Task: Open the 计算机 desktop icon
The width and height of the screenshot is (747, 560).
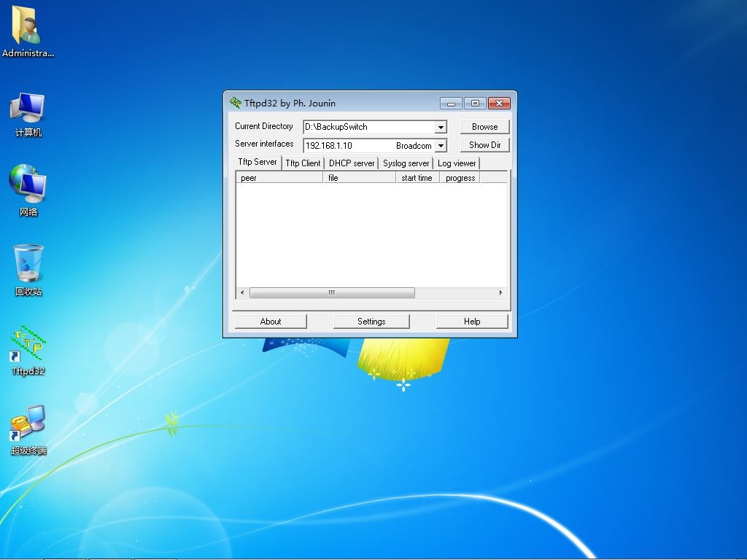Action: [28, 114]
